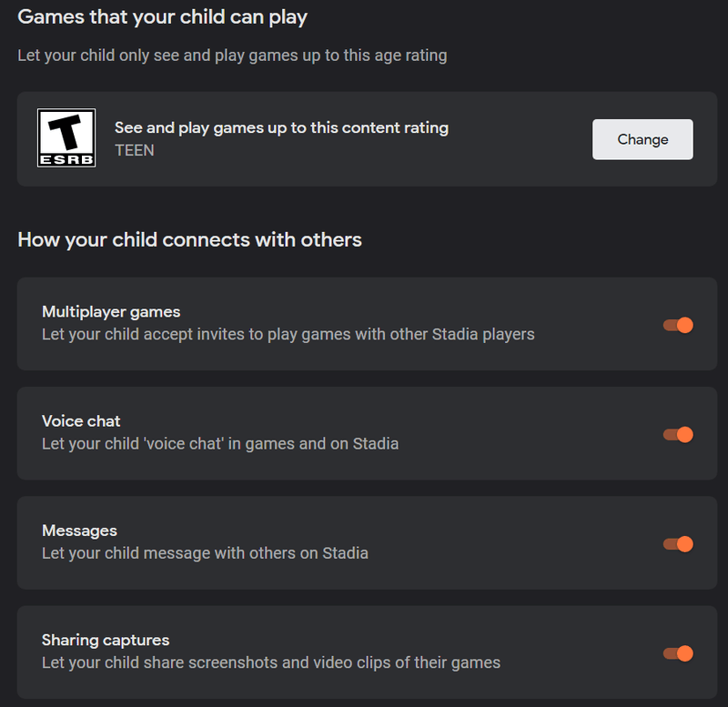
Task: Click the Voice chat title text
Action: pos(81,421)
